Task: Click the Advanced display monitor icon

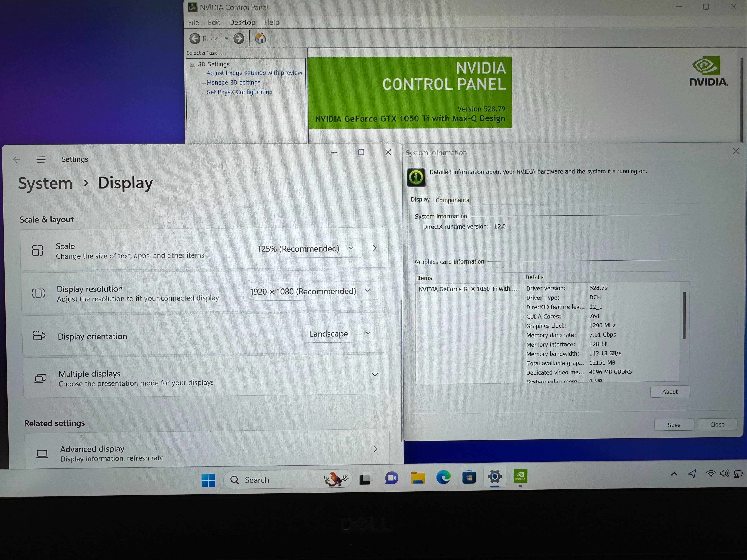Action: click(x=42, y=454)
